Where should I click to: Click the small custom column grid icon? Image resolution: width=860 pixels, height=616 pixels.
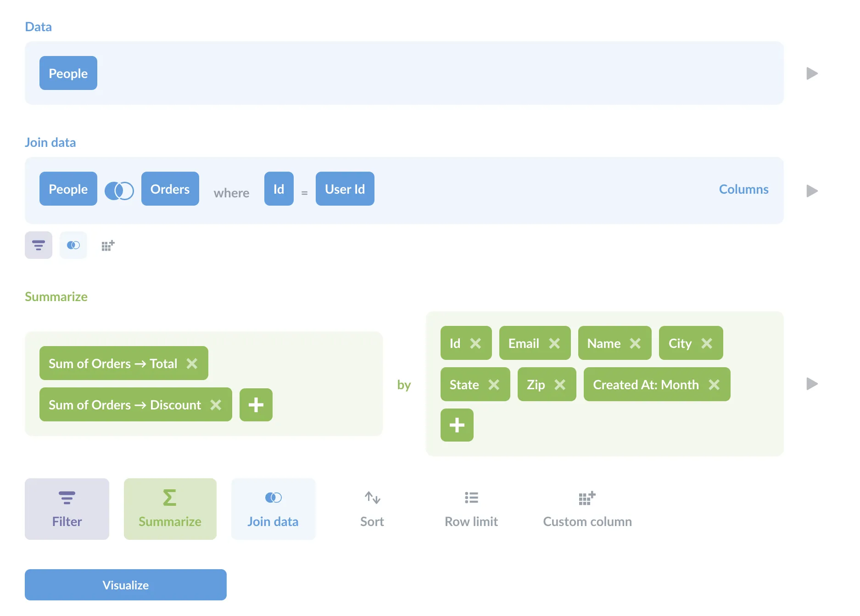pos(108,246)
